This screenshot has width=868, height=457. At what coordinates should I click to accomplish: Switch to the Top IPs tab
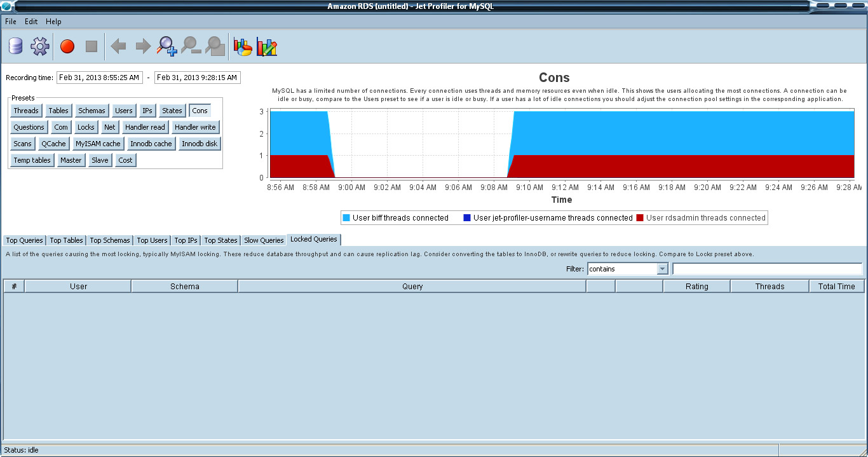(186, 240)
